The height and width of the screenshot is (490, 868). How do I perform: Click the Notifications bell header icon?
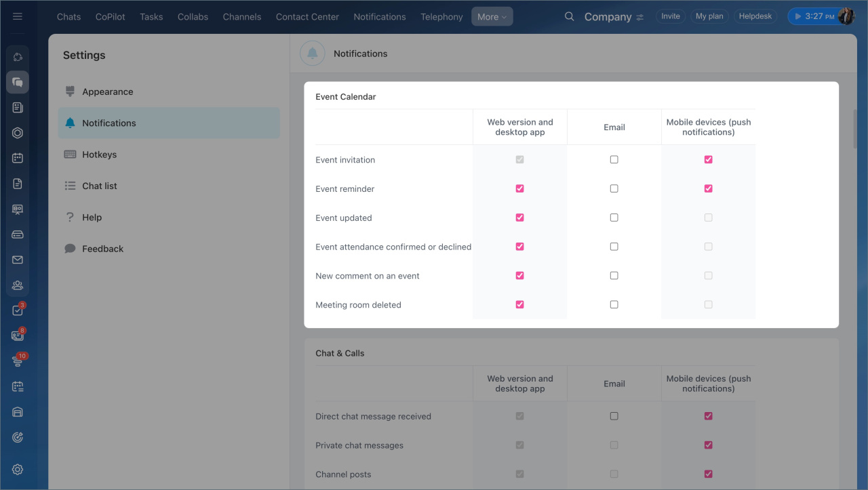coord(313,54)
